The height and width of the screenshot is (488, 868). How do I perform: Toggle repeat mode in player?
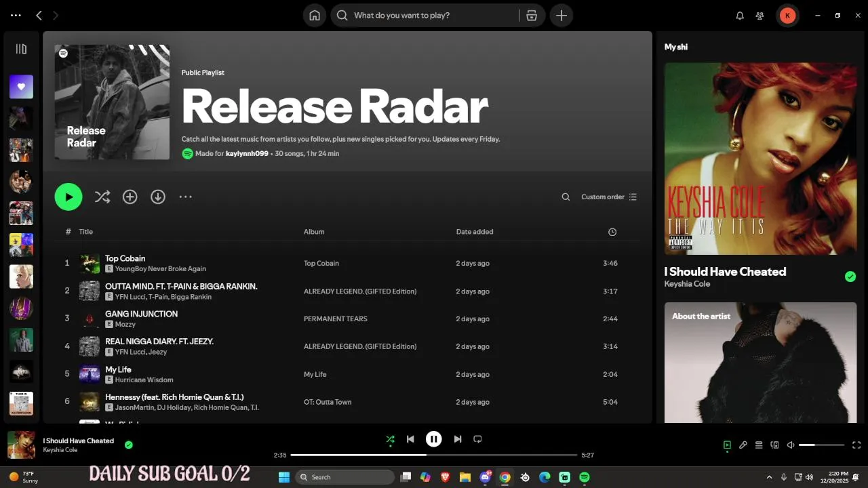477,439
